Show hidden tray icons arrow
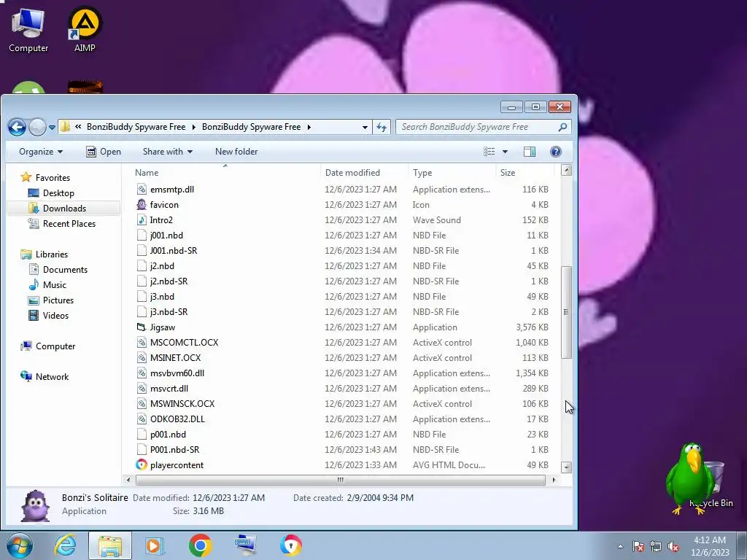 (x=620, y=547)
